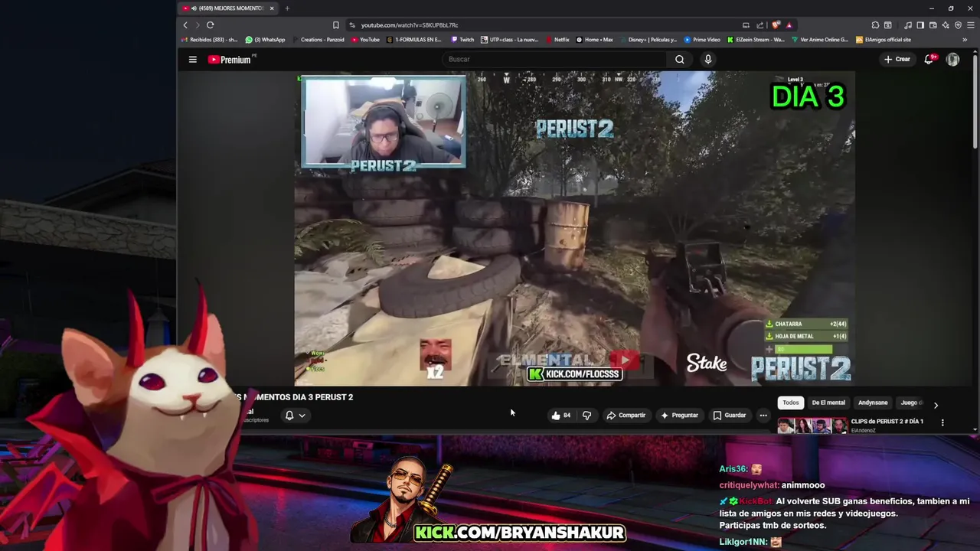Image resolution: width=980 pixels, height=551 pixels.
Task: Click the share page icon in address bar
Action: coord(759,25)
